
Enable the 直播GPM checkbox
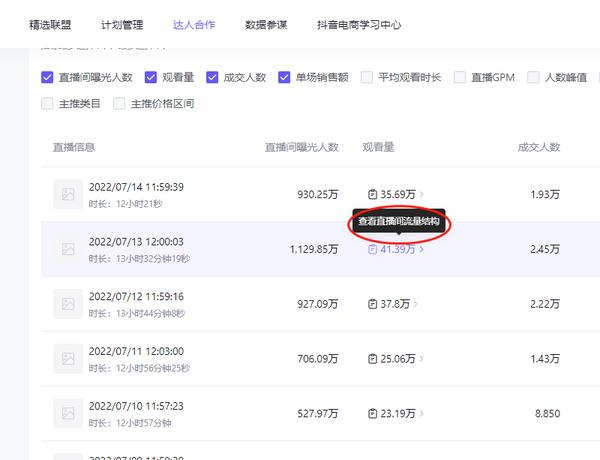[x=460, y=77]
